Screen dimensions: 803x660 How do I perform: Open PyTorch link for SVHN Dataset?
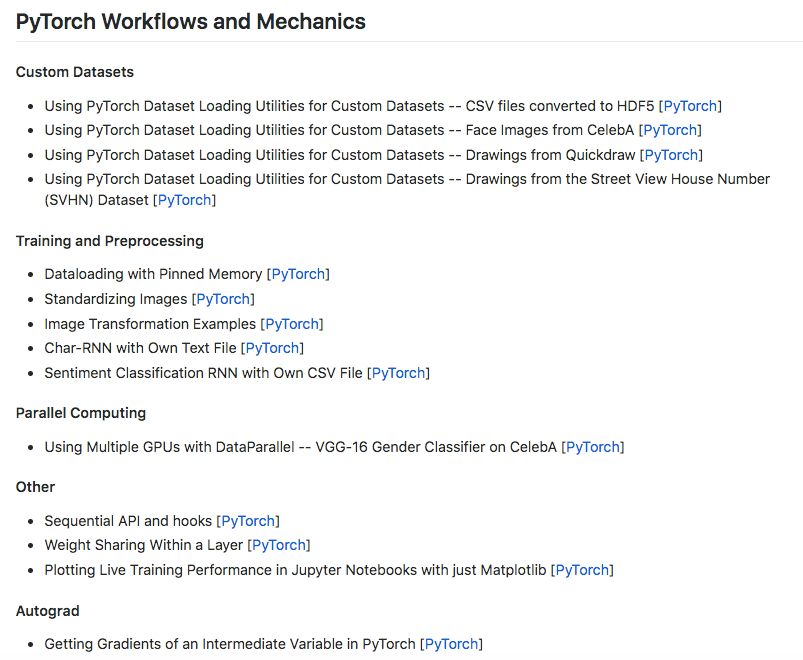184,200
